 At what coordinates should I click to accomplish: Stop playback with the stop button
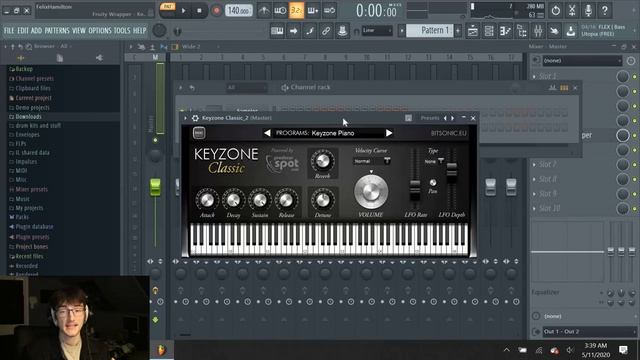coord(199,11)
